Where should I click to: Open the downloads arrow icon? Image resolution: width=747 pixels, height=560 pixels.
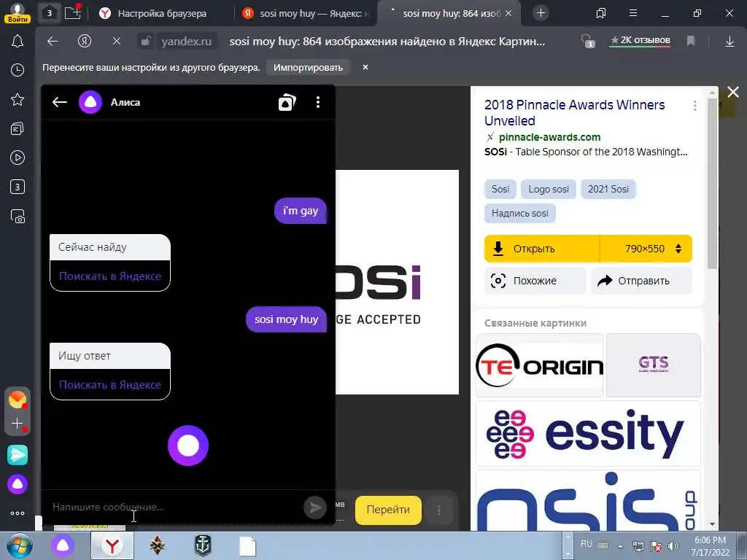[729, 42]
